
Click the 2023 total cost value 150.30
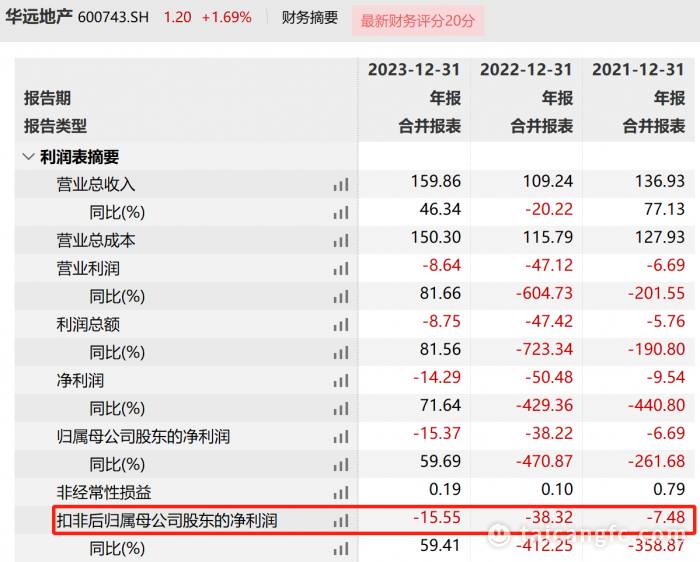(436, 237)
